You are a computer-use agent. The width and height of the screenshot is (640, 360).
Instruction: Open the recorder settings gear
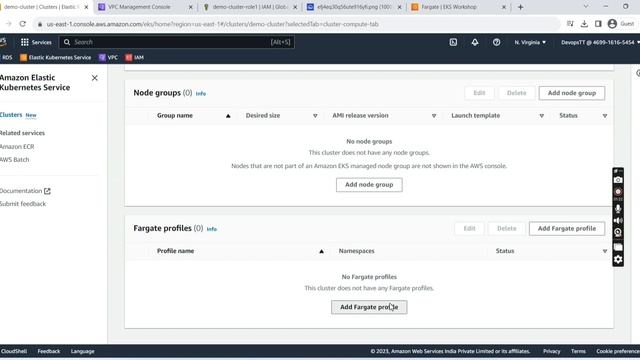coord(618,259)
